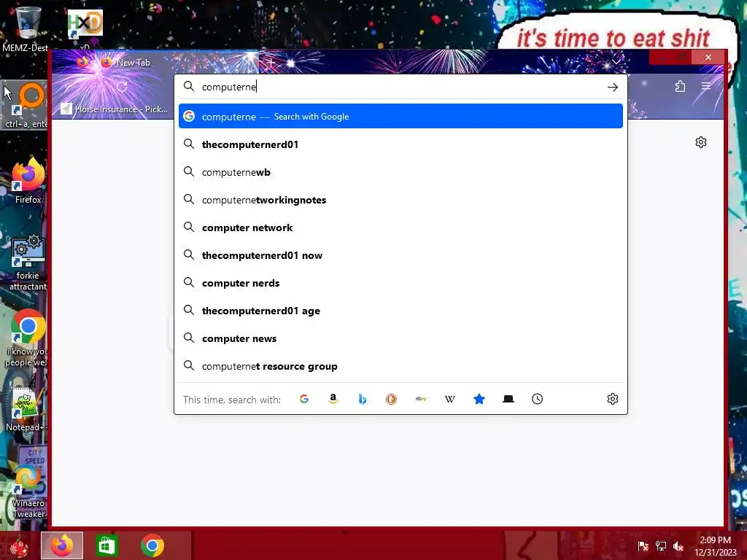Click the go arrow in the address bar
The height and width of the screenshot is (560, 747).
tap(613, 87)
